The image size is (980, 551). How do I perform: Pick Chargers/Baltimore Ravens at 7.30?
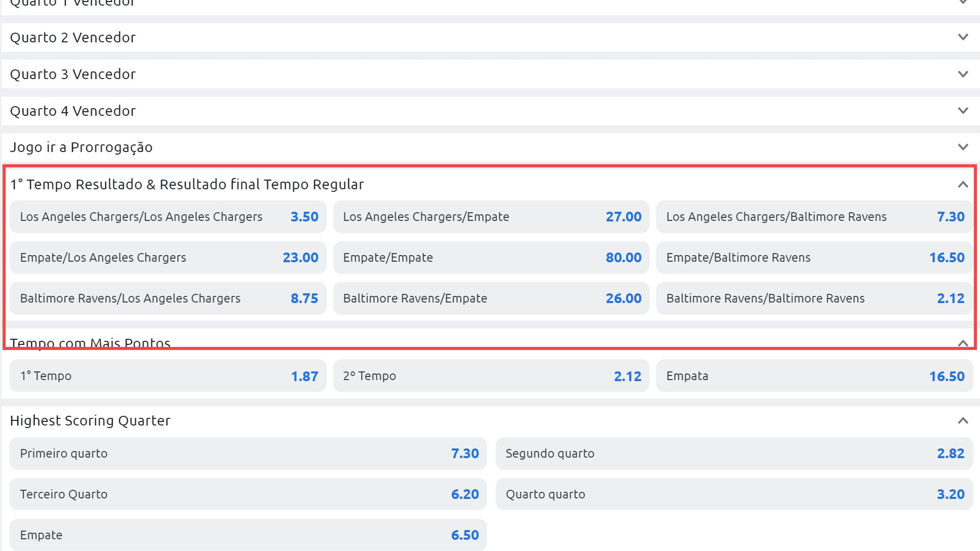pos(814,217)
